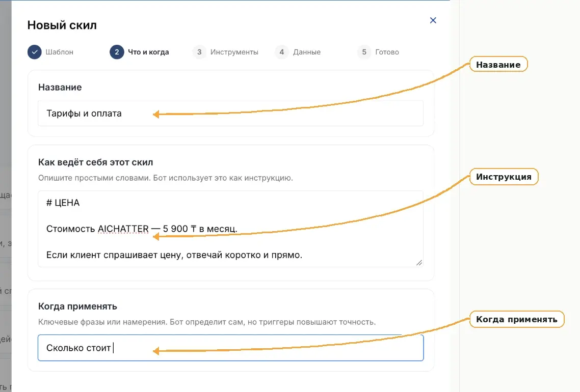Click the orange Название annotation label
This screenshot has height=392, width=580.
(x=498, y=64)
